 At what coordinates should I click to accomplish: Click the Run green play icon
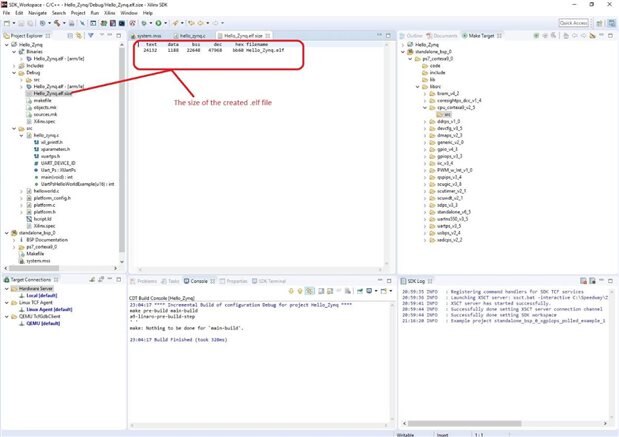click(157, 22)
